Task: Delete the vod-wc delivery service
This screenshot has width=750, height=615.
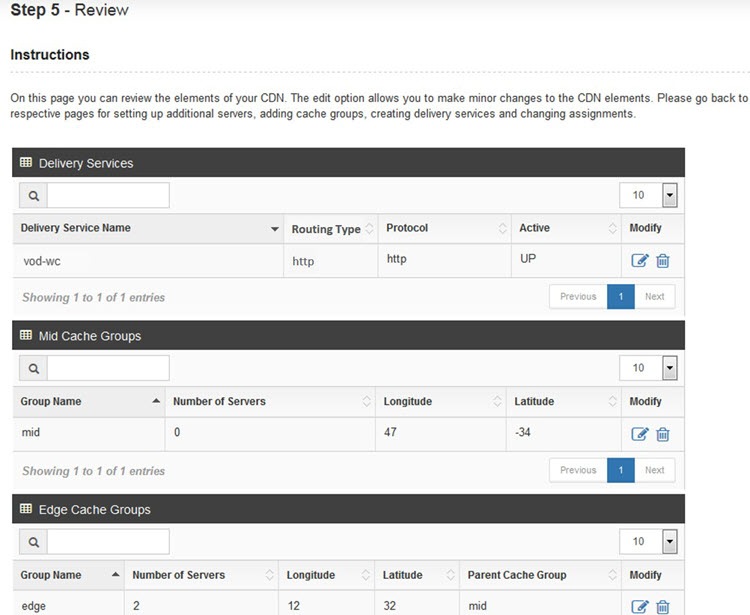Action: (x=663, y=261)
